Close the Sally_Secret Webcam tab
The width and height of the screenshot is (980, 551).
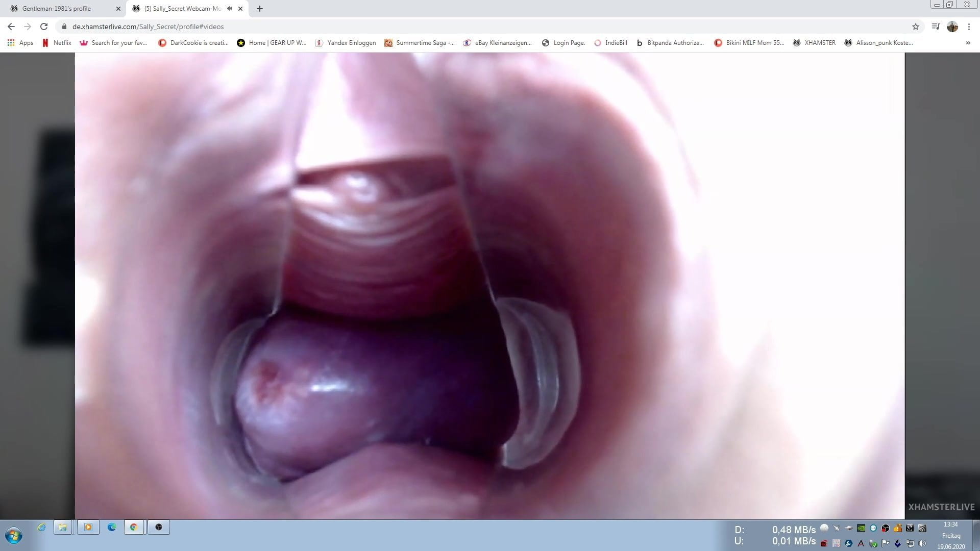click(240, 9)
